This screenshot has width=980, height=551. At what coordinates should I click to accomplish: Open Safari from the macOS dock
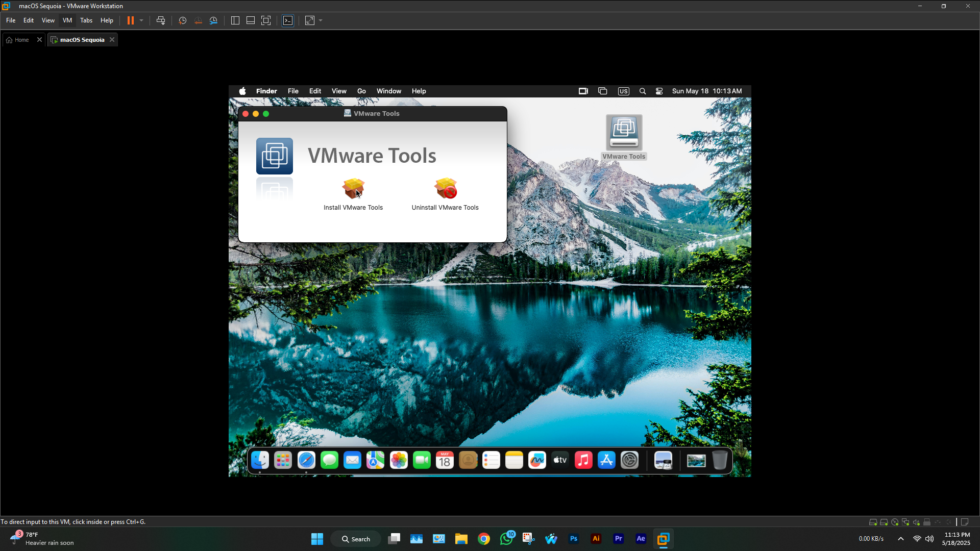306,460
